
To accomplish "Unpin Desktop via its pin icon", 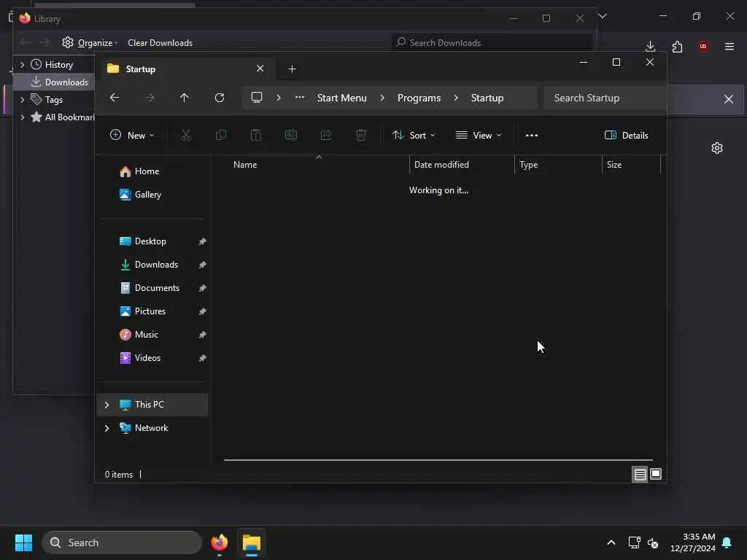I will click(x=203, y=241).
